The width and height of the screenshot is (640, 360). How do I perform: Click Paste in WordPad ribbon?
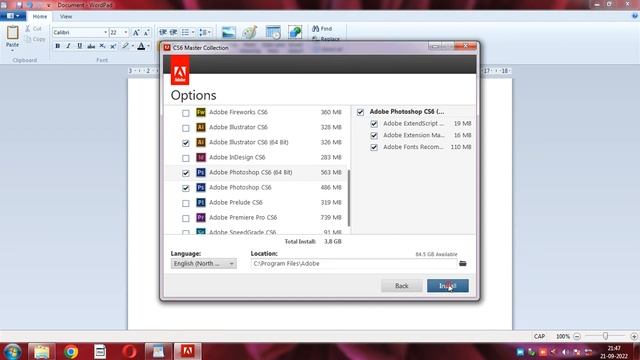[12, 37]
